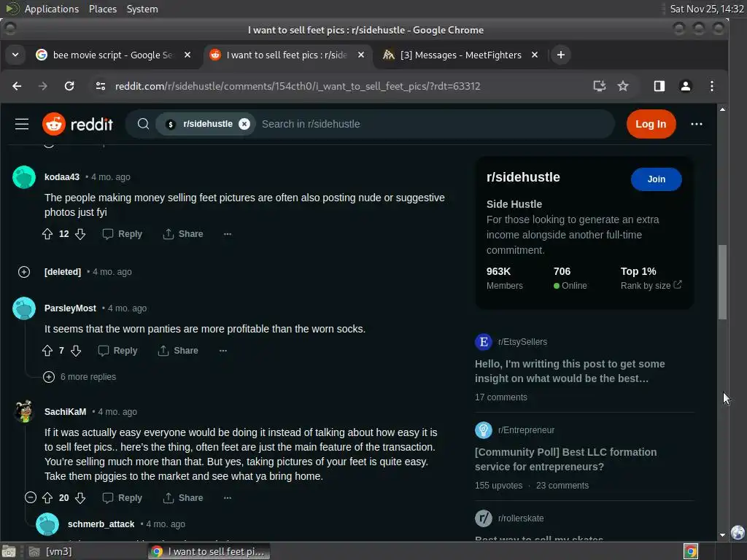Image resolution: width=747 pixels, height=560 pixels.
Task: Open the r/Entrepreneur community link
Action: tap(527, 430)
